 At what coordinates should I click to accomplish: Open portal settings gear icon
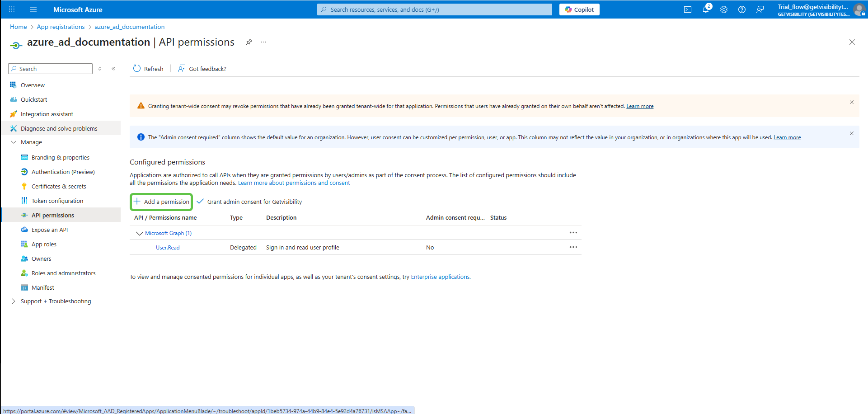(x=723, y=9)
